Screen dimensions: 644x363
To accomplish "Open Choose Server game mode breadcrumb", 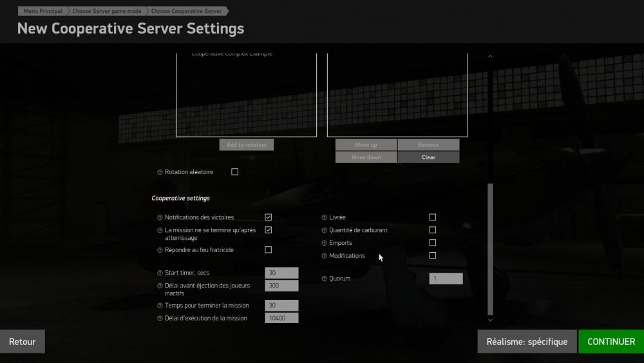I will [x=107, y=11].
